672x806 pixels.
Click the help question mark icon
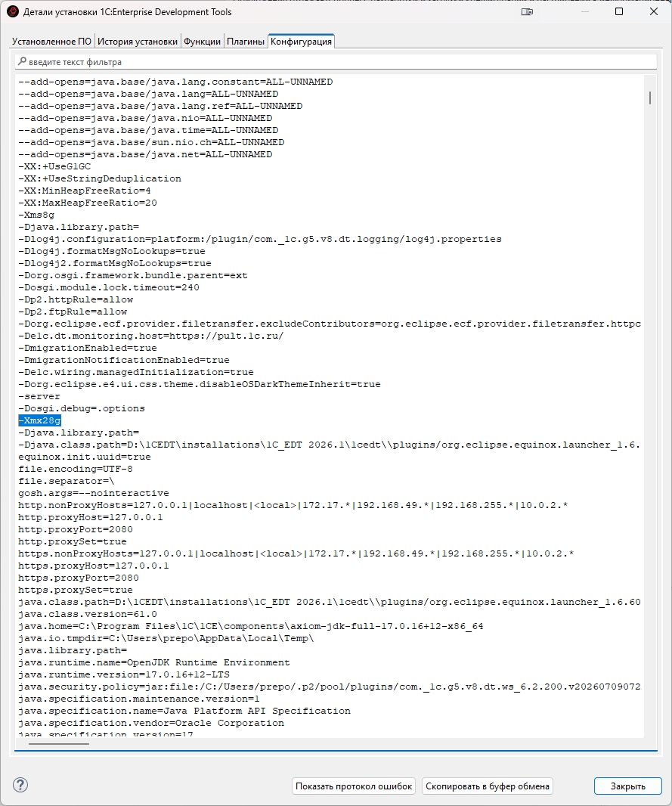click(20, 785)
